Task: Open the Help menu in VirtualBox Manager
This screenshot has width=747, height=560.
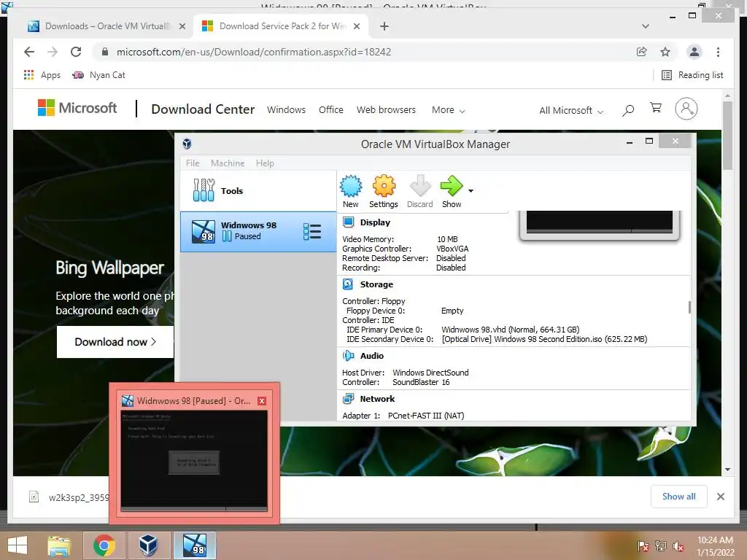Action: tap(265, 163)
